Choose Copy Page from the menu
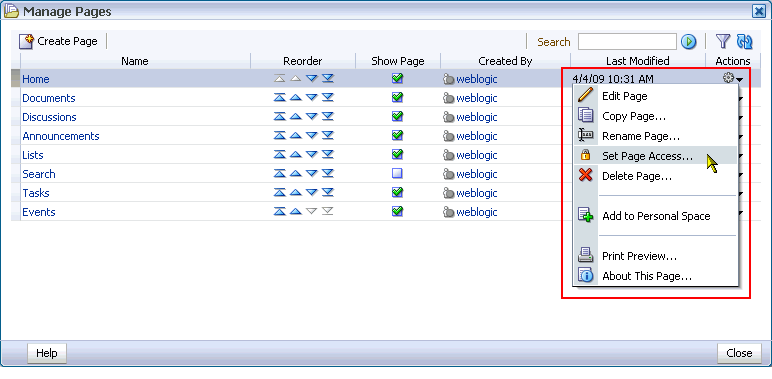The width and height of the screenshot is (772, 379). point(656,116)
